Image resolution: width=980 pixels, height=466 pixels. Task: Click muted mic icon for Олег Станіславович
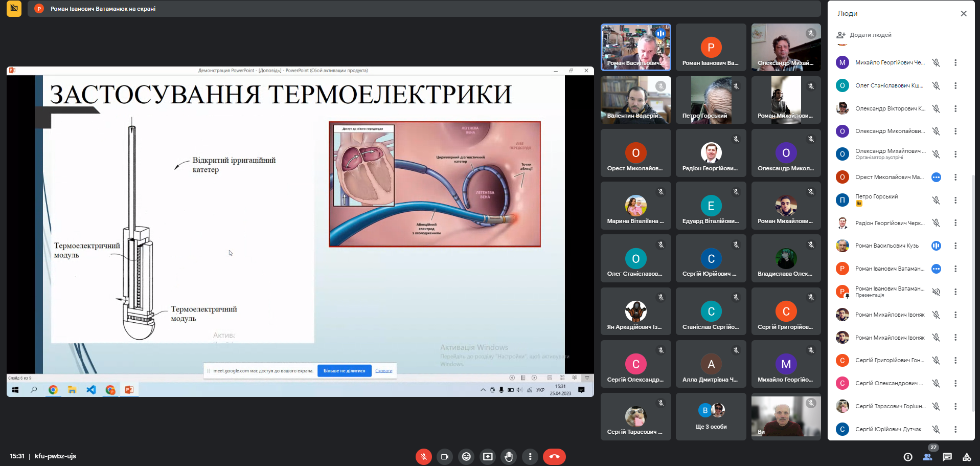936,85
